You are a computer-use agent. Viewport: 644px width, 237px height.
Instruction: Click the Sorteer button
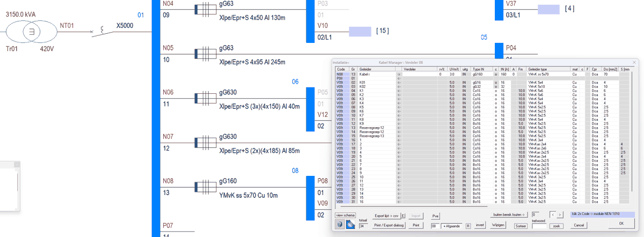click(x=521, y=226)
